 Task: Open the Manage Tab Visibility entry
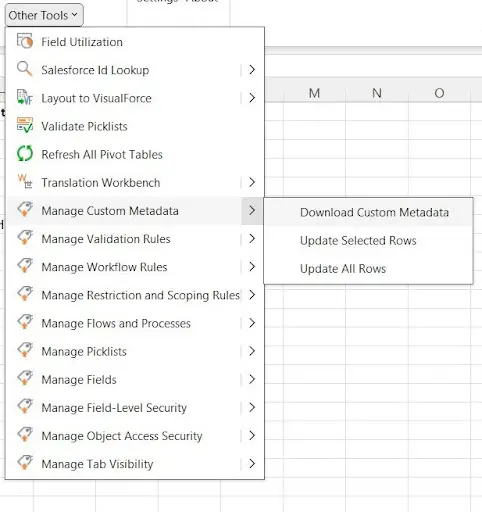tap(123, 464)
